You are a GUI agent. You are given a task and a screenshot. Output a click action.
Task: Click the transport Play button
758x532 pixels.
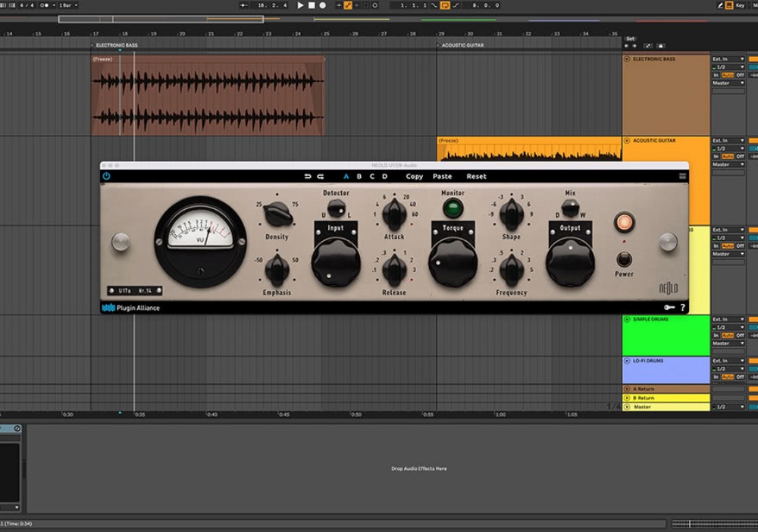[x=300, y=5]
